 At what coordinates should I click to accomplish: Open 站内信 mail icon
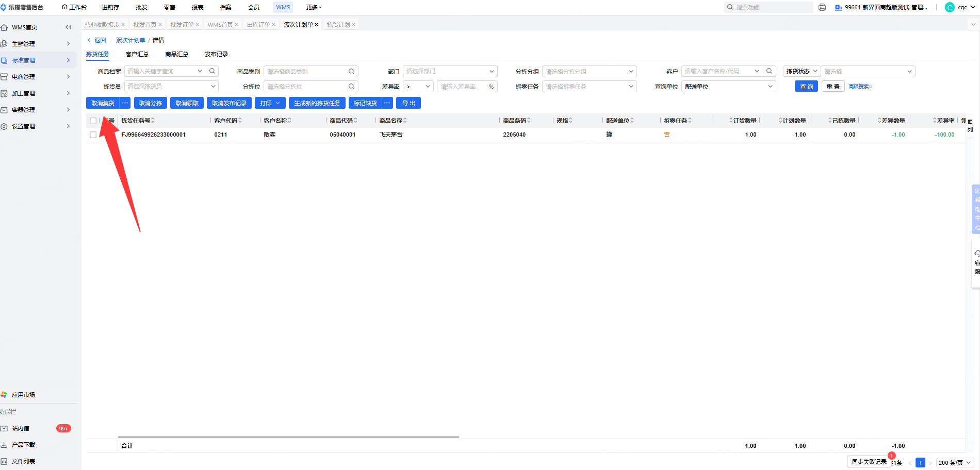point(4,428)
